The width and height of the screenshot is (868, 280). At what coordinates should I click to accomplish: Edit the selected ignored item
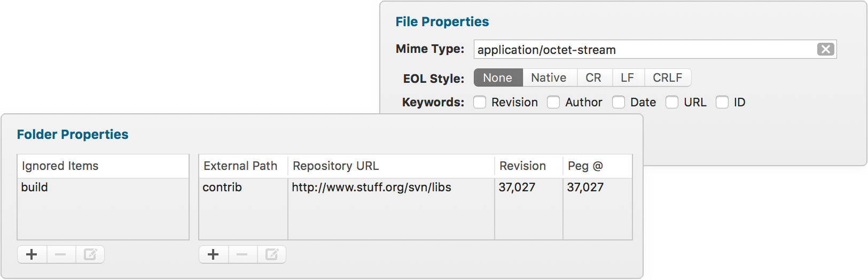pos(90,254)
